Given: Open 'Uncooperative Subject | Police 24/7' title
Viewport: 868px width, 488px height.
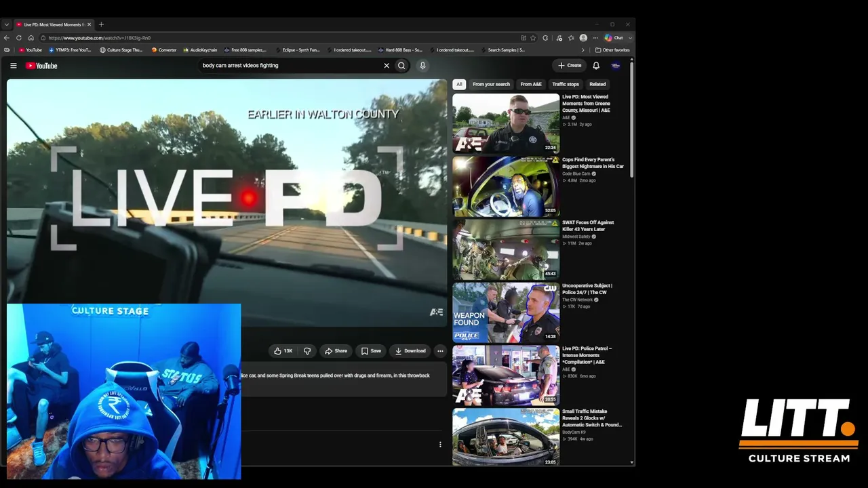Looking at the screenshot, I should [x=587, y=289].
